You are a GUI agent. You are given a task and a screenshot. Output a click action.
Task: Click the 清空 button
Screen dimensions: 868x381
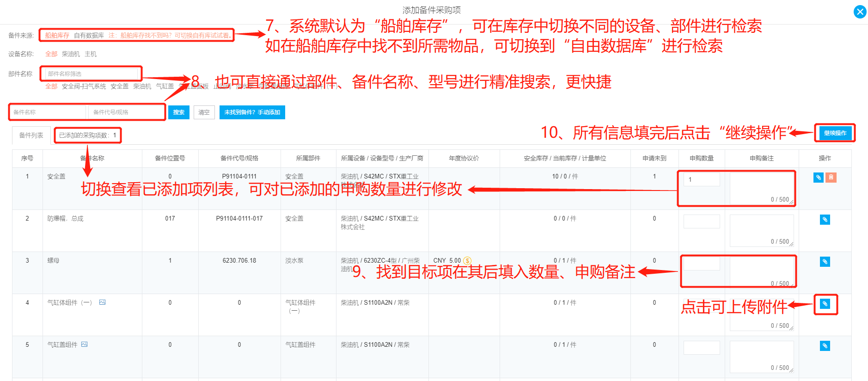point(204,112)
